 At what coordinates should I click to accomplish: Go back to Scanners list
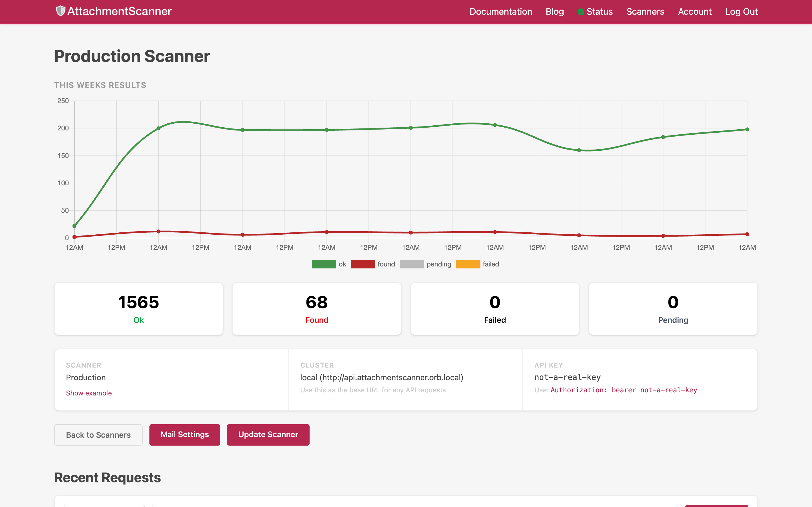pos(98,435)
